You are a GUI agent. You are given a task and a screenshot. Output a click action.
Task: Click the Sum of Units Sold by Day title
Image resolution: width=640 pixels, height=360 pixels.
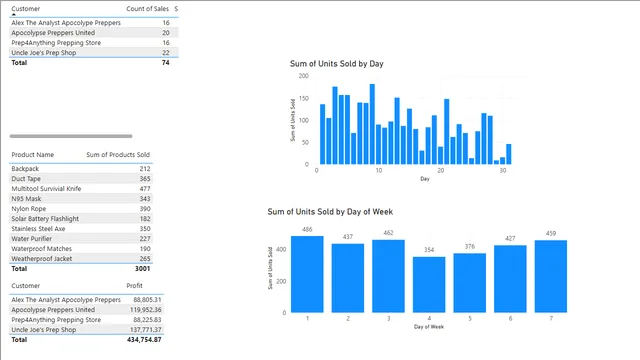click(x=337, y=64)
